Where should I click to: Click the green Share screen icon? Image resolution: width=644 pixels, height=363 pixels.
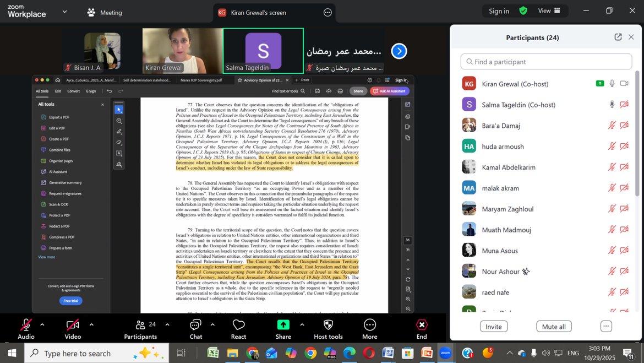[x=283, y=325]
